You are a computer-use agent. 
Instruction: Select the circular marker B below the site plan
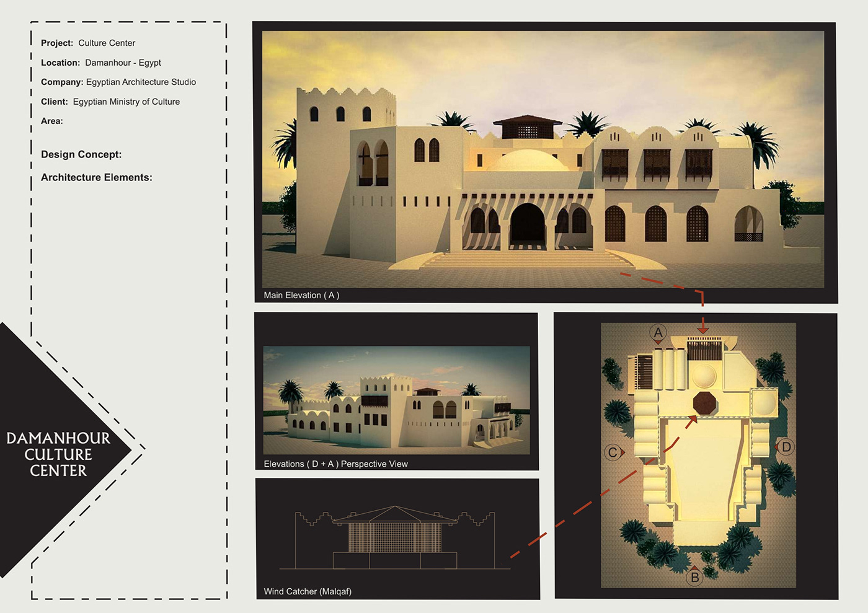[695, 578]
